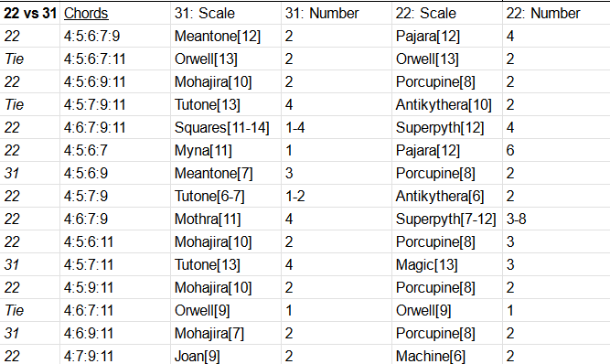Open the underlined Chords header link
Image resolution: width=610 pixels, height=364 pixels.
pos(86,13)
